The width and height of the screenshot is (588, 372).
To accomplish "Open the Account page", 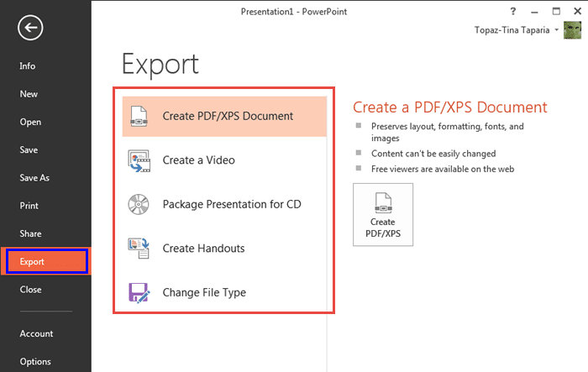I will coord(36,333).
